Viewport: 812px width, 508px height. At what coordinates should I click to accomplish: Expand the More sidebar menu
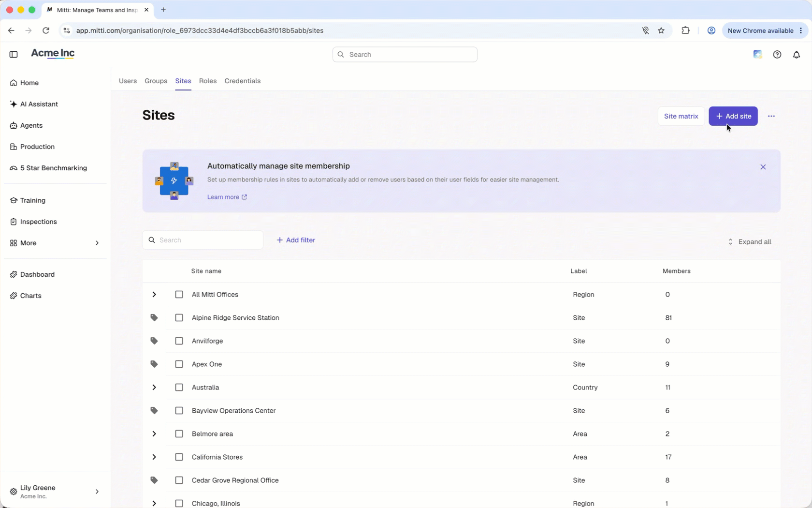coord(55,243)
